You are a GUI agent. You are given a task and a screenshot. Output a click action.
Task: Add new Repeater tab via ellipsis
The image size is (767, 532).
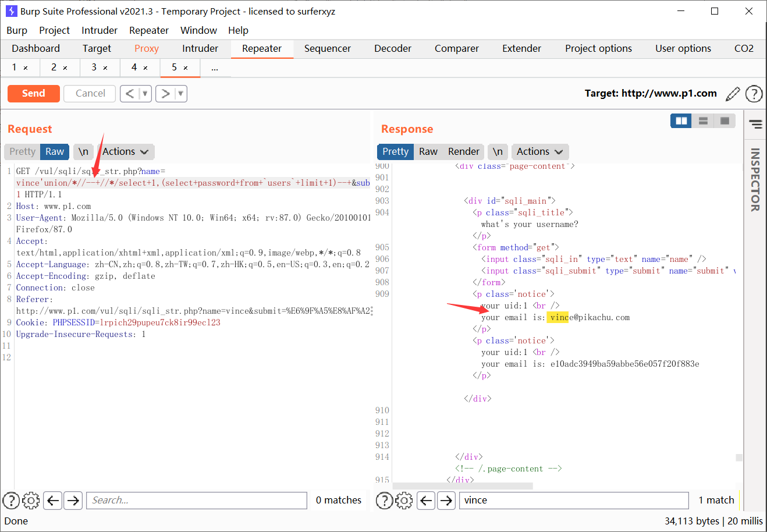(215, 68)
